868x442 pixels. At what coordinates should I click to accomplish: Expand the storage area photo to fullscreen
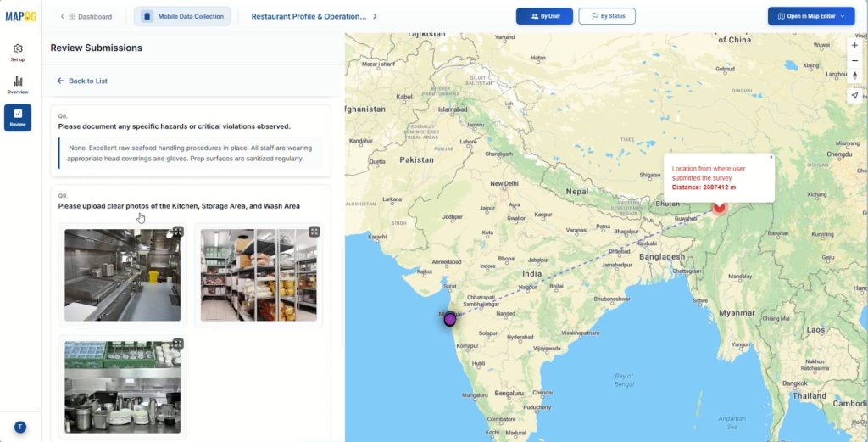click(314, 232)
